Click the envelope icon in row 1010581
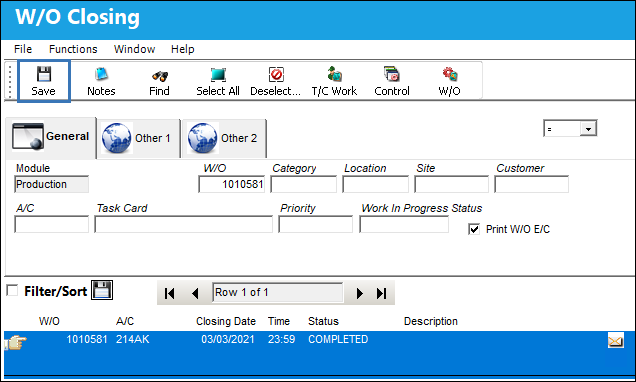 (x=615, y=340)
